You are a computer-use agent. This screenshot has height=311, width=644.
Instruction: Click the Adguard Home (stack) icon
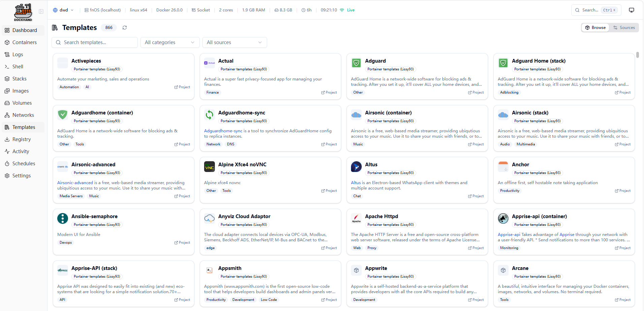[x=503, y=63]
